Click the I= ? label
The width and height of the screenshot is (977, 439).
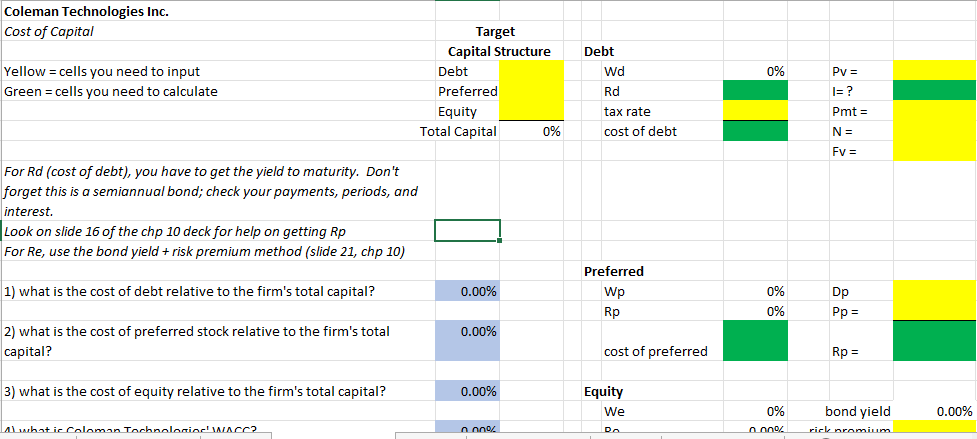[x=842, y=92]
